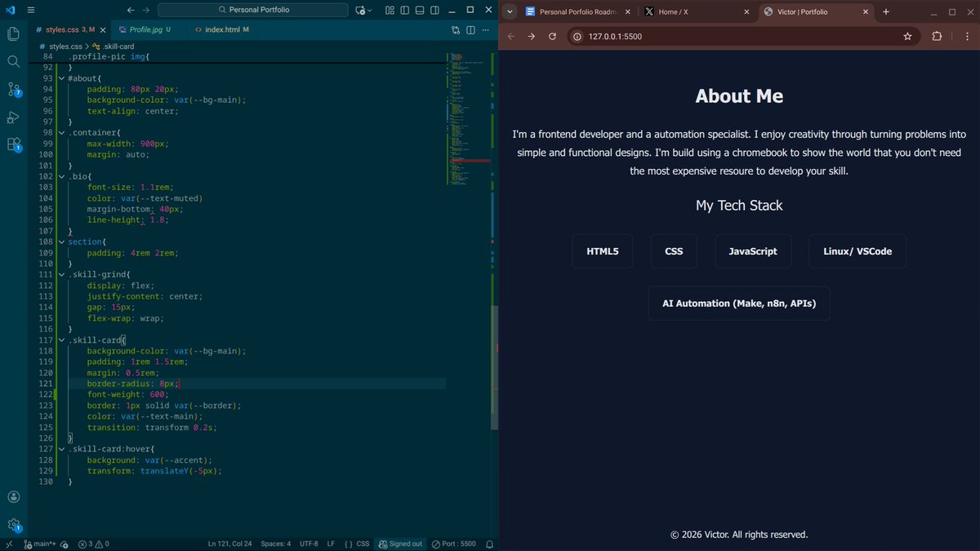Stop Live Server via Port : 5500

point(454,544)
